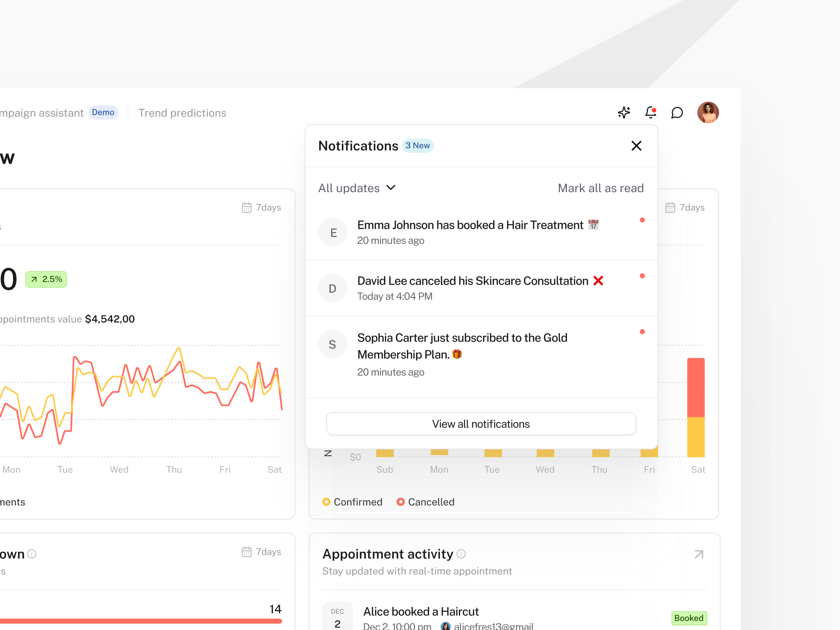Click calendar emoji on Emma Johnson notification
The width and height of the screenshot is (840, 630).
pos(593,225)
